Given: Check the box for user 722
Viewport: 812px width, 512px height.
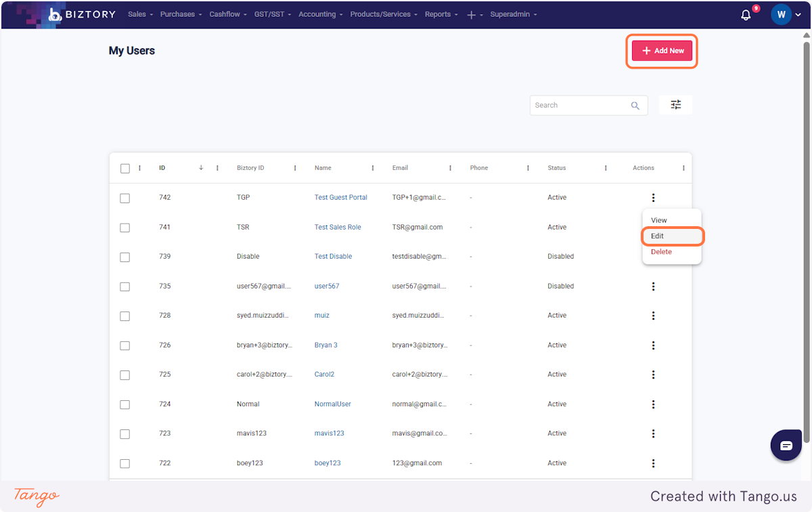Looking at the screenshot, I should coord(125,464).
